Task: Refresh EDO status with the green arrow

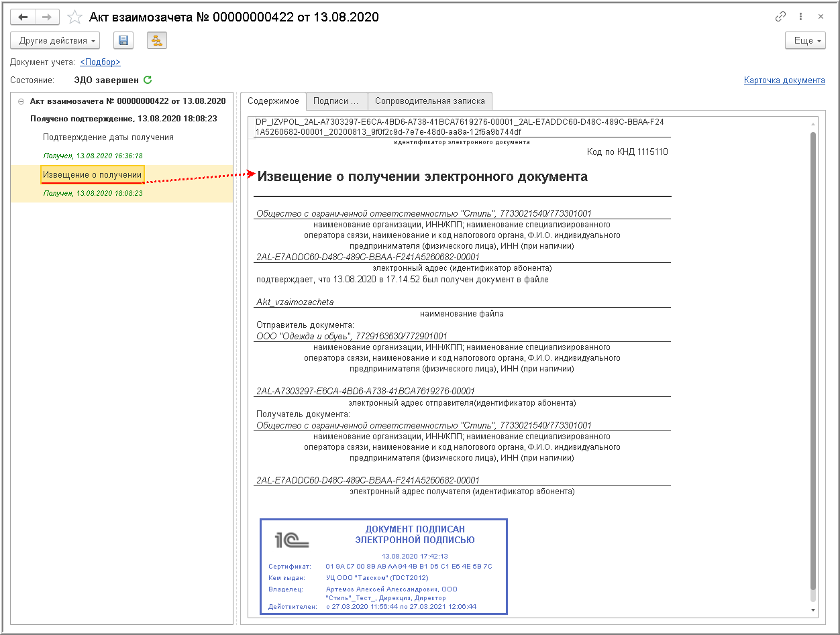Action: click(x=148, y=80)
